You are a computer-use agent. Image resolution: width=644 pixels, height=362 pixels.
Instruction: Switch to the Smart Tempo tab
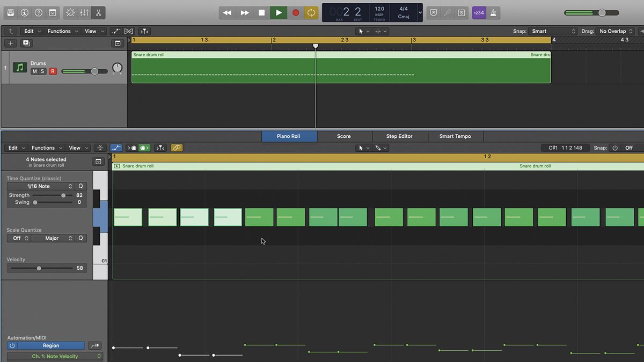tap(455, 136)
